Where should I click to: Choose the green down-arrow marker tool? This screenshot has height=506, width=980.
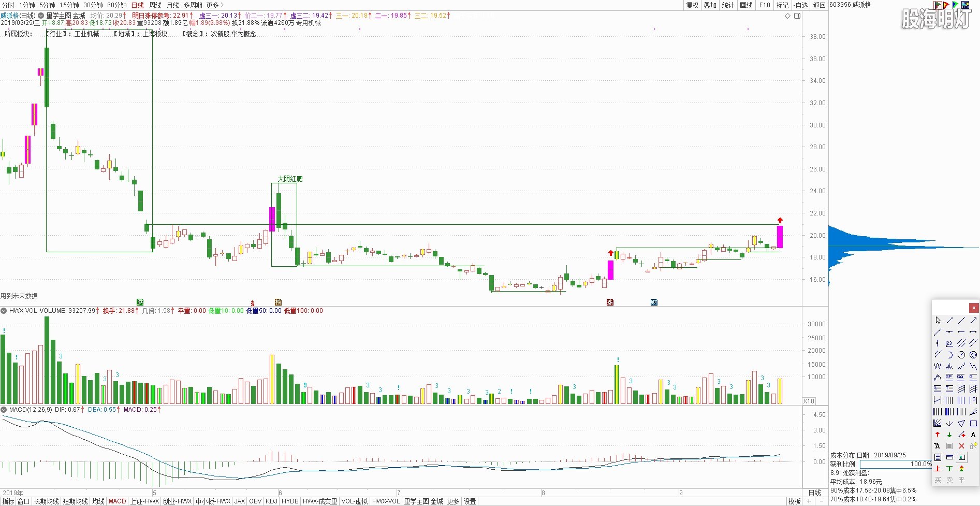tap(949, 435)
